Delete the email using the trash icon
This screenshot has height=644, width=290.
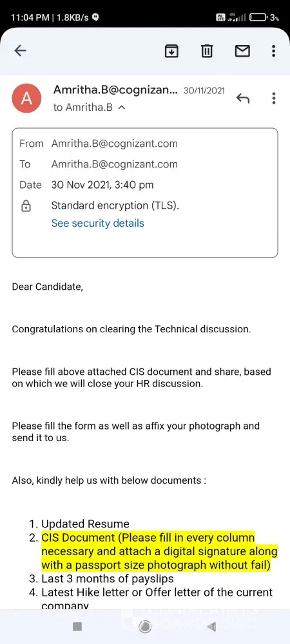207,51
